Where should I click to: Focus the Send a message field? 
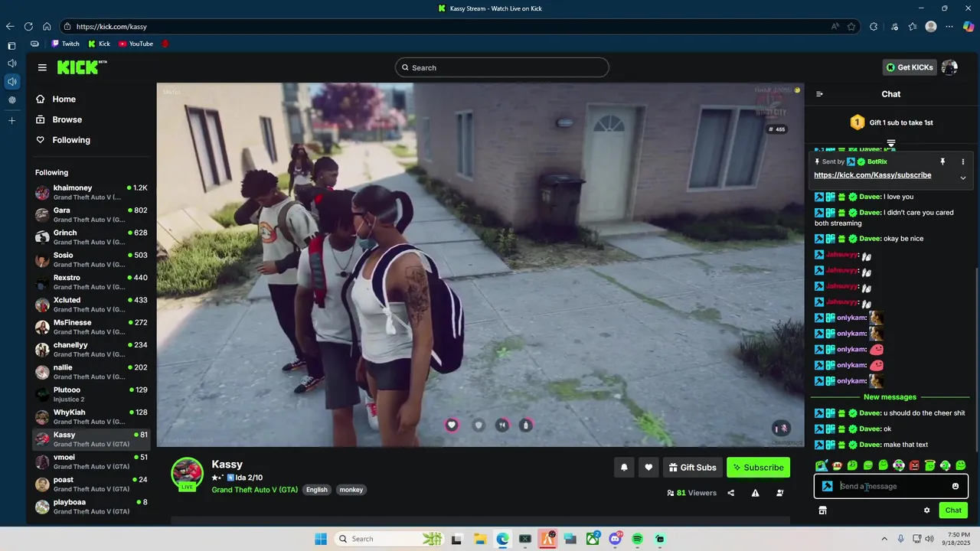pyautogui.click(x=892, y=486)
